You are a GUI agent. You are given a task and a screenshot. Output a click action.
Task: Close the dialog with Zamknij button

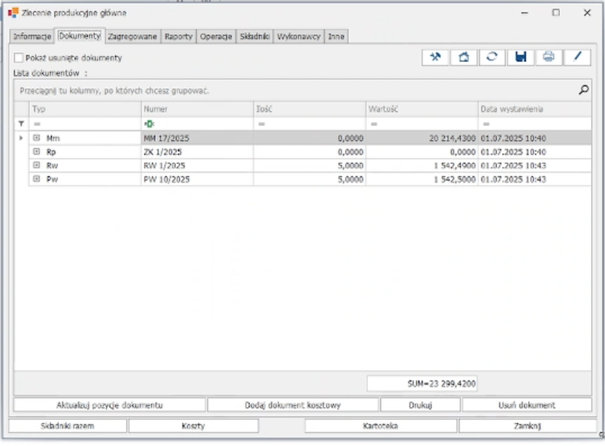coord(527,426)
